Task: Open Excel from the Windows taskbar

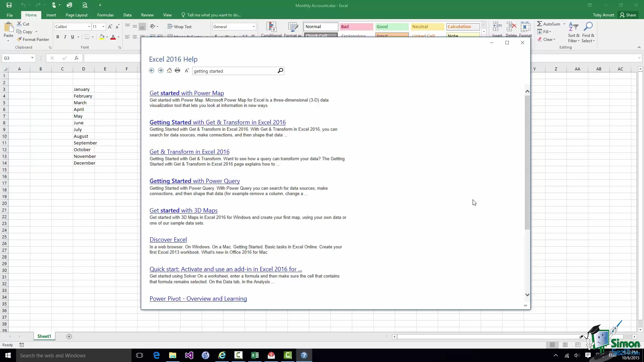Action: click(x=255, y=355)
